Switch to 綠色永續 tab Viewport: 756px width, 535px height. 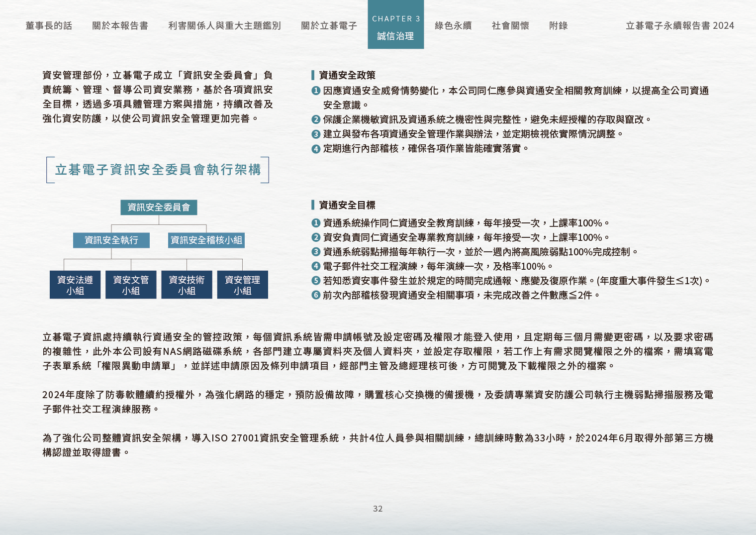453,25
